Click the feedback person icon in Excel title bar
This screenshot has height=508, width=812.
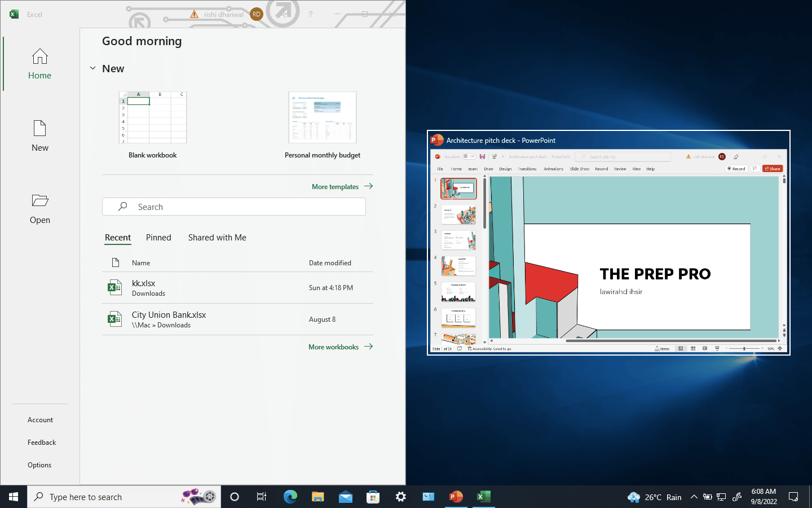(x=284, y=14)
